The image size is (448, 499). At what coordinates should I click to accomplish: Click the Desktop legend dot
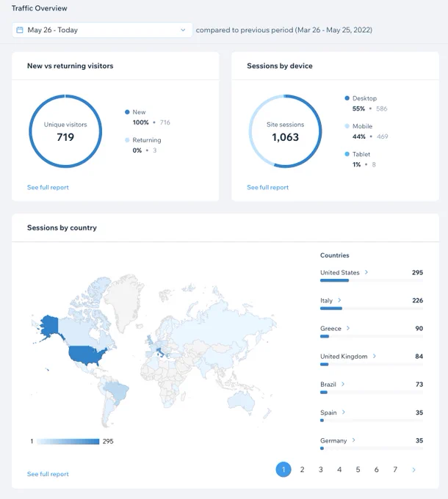pos(347,98)
